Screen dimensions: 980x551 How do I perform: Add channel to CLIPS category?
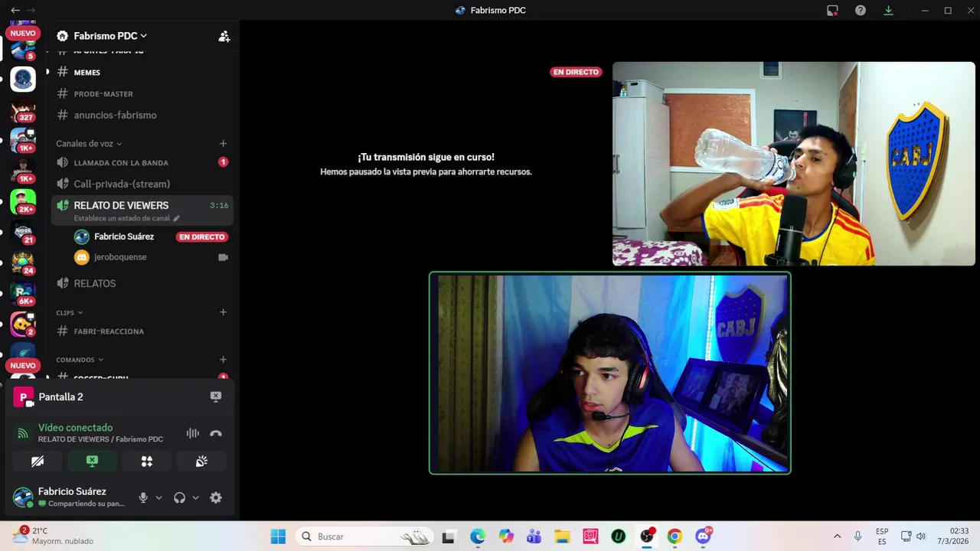click(x=223, y=312)
